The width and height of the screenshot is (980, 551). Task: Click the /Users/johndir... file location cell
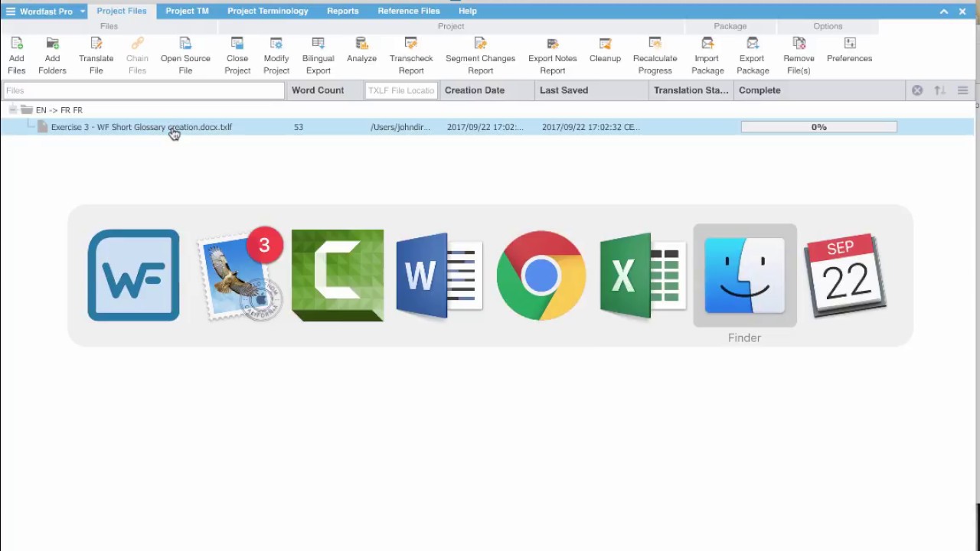(400, 127)
